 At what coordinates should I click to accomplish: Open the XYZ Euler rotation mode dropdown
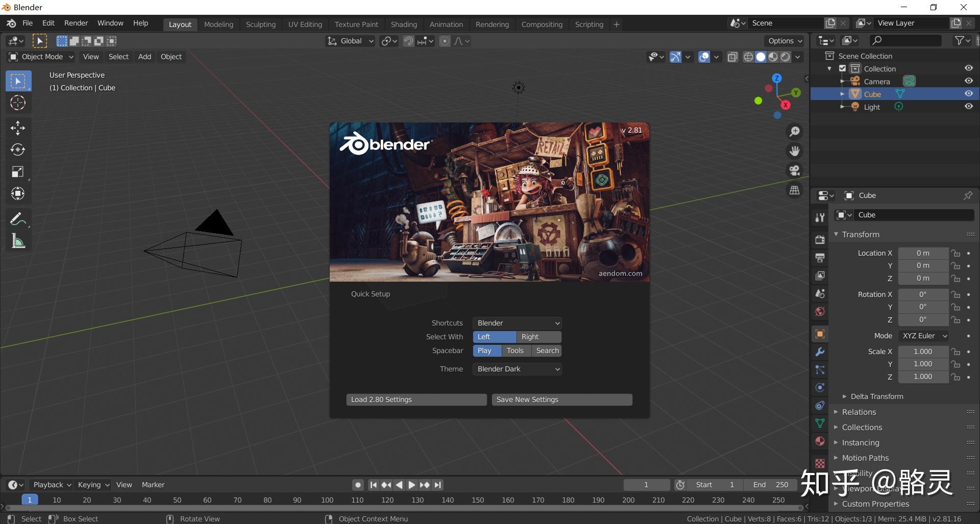coord(923,336)
